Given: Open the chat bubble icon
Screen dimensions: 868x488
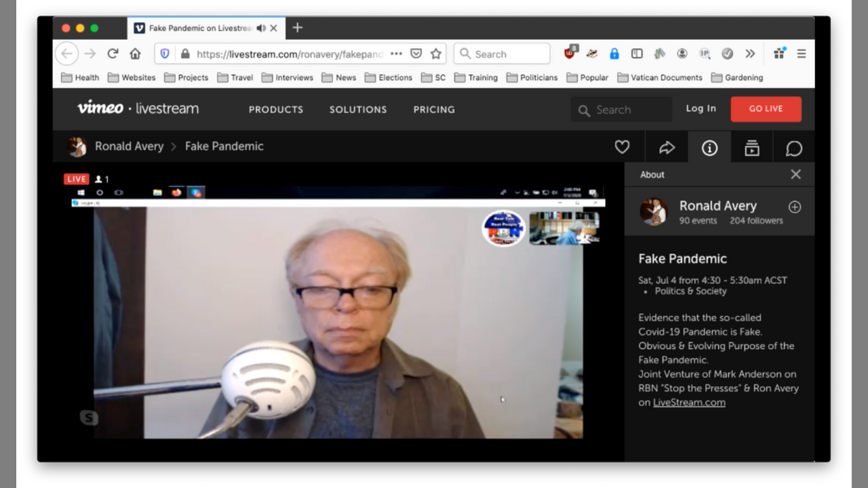Looking at the screenshot, I should (x=794, y=148).
